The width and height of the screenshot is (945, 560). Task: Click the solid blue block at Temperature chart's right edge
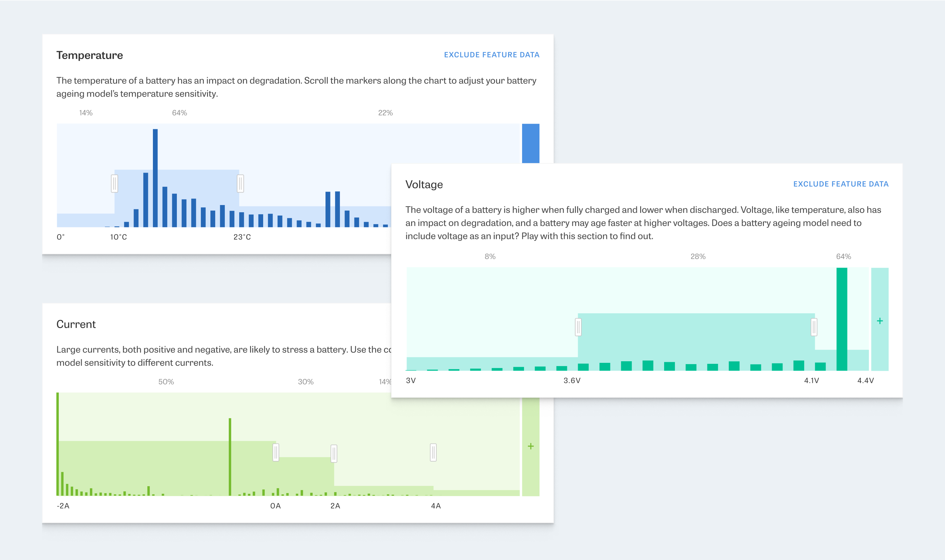point(530,143)
